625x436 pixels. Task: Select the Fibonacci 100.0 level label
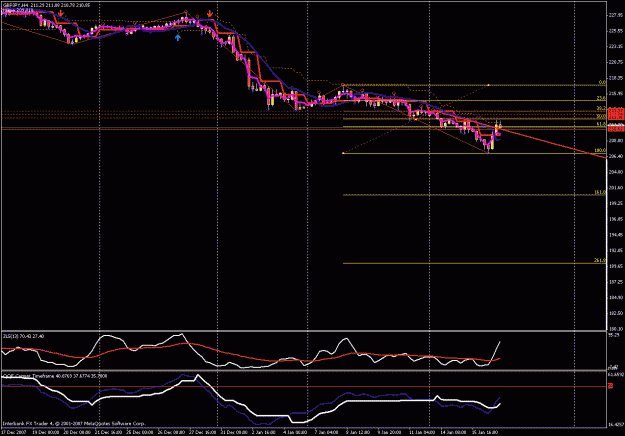(x=600, y=151)
